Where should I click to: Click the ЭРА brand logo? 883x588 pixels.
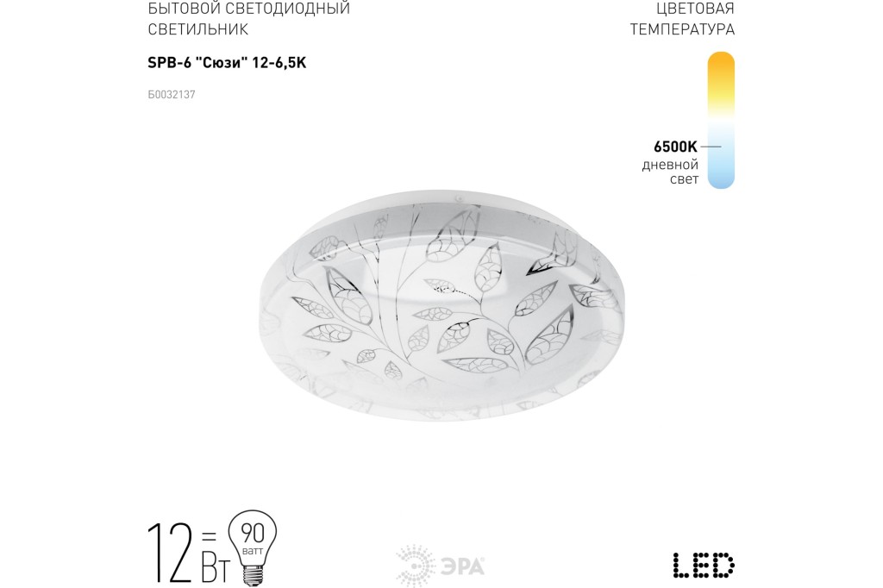coord(441,566)
